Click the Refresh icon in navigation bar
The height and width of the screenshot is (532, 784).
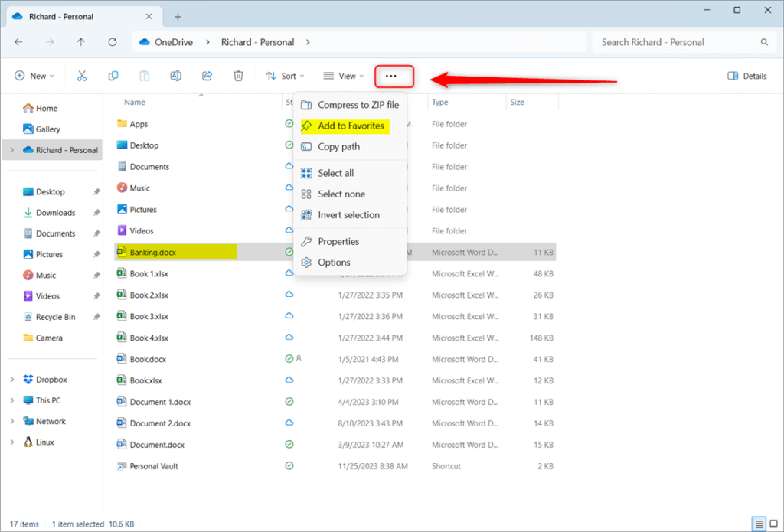113,42
